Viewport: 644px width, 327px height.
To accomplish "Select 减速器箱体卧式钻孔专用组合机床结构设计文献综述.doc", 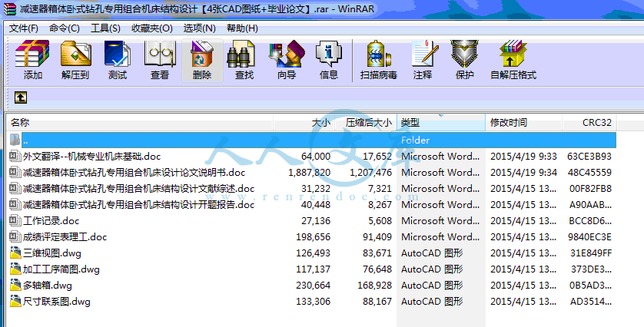I will pyautogui.click(x=138, y=188).
